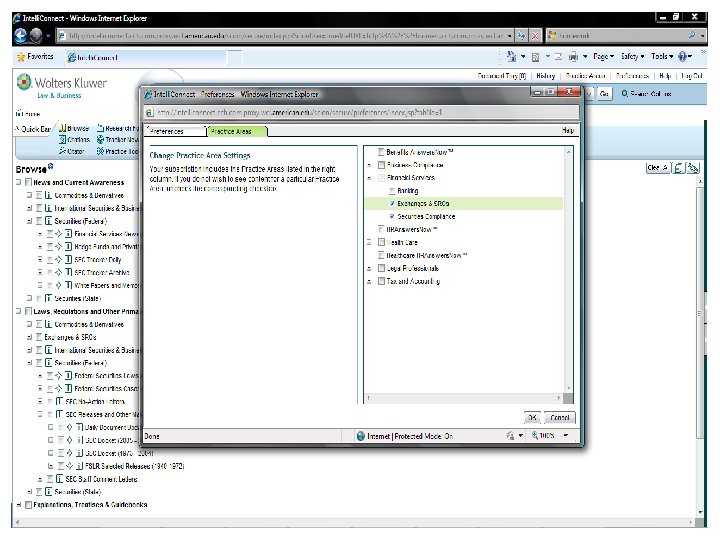Image resolution: width=720 pixels, height=540 pixels.
Task: Expand the Tax and Accounting tree node
Action: pyautogui.click(x=370, y=281)
